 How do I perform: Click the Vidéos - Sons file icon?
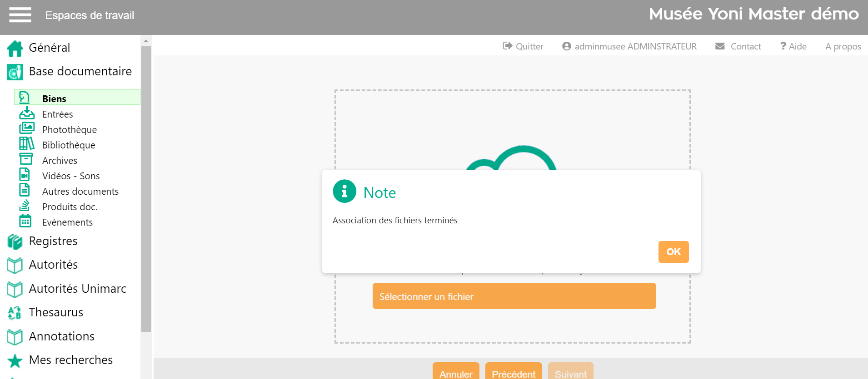(x=25, y=175)
